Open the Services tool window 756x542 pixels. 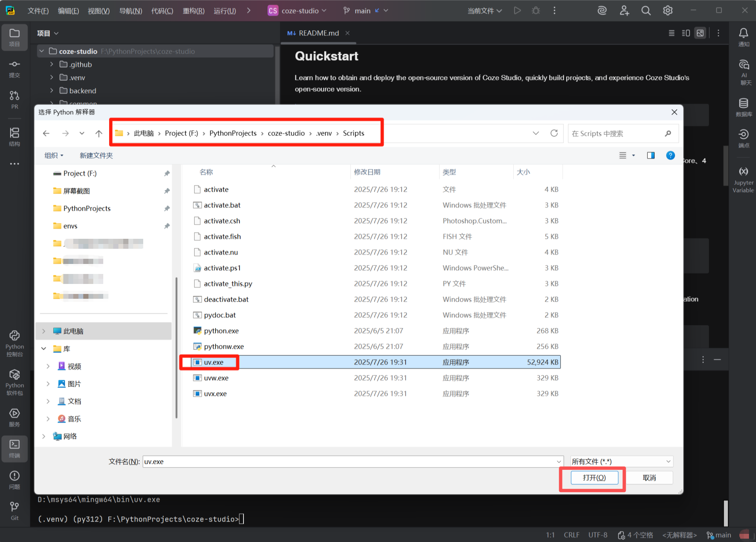coord(14,417)
